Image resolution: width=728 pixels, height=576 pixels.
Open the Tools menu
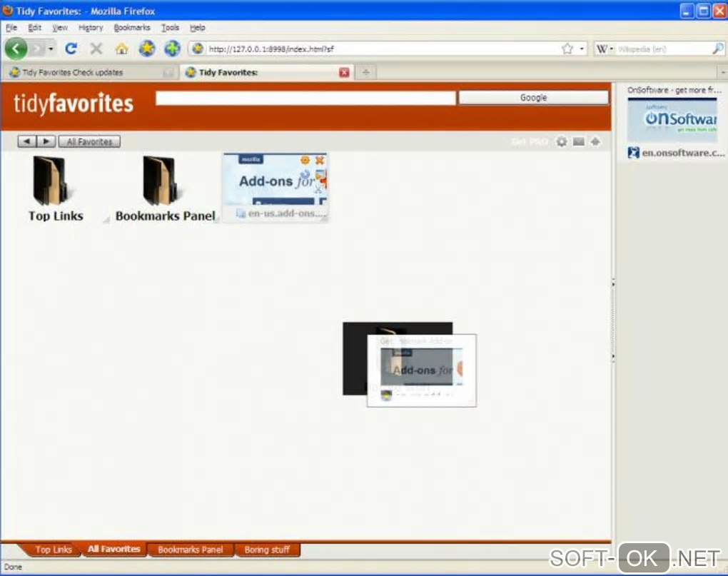tap(170, 27)
